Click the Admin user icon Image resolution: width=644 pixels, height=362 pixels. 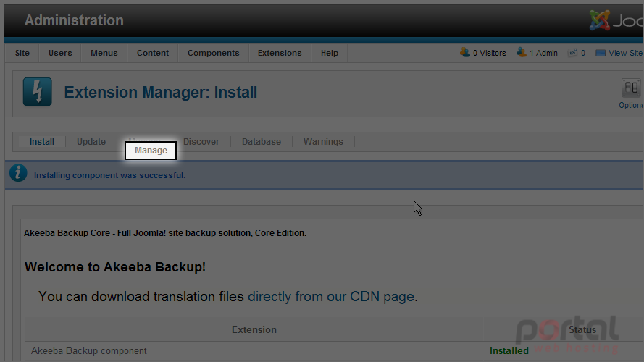(521, 53)
